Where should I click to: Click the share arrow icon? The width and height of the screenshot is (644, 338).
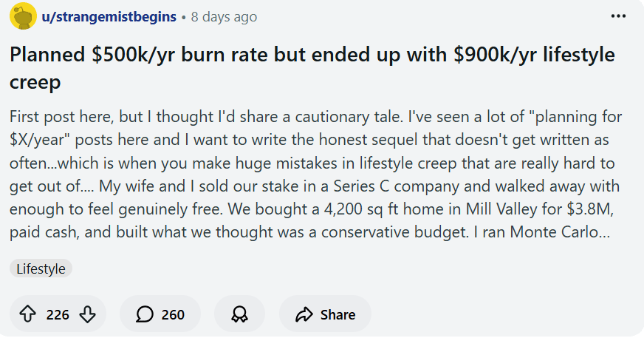pos(304,314)
